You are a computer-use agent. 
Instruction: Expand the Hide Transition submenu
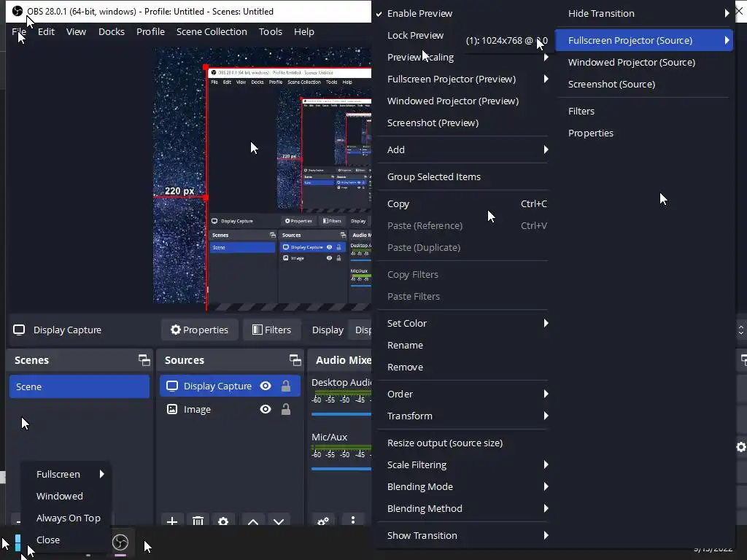coord(644,13)
